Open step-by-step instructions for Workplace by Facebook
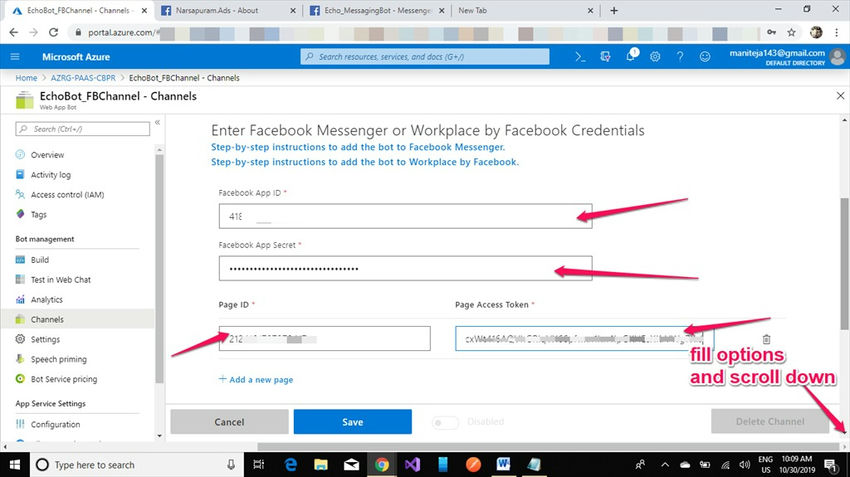Image resolution: width=850 pixels, height=477 pixels. [365, 162]
